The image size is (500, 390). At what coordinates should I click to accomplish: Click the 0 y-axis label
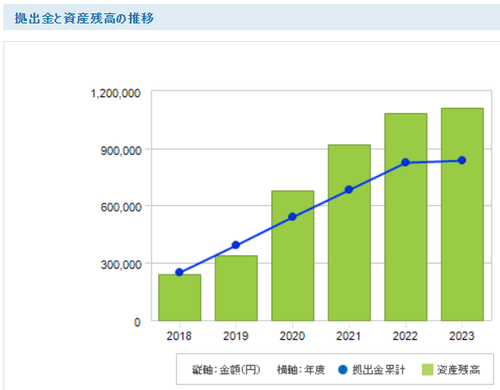click(137, 322)
